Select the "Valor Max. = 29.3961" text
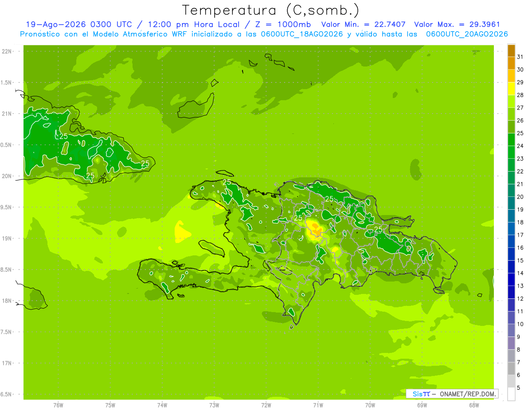This screenshot has height=411, width=532. tap(457, 24)
